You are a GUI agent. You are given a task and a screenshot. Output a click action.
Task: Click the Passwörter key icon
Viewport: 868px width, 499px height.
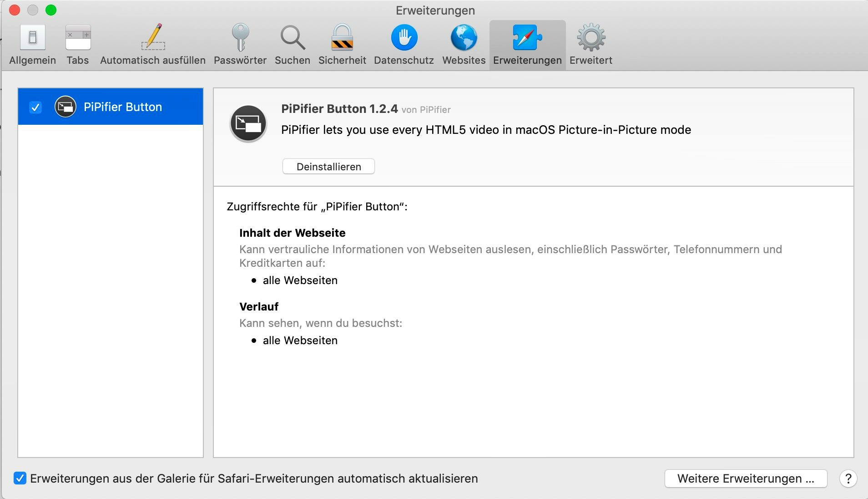[240, 38]
